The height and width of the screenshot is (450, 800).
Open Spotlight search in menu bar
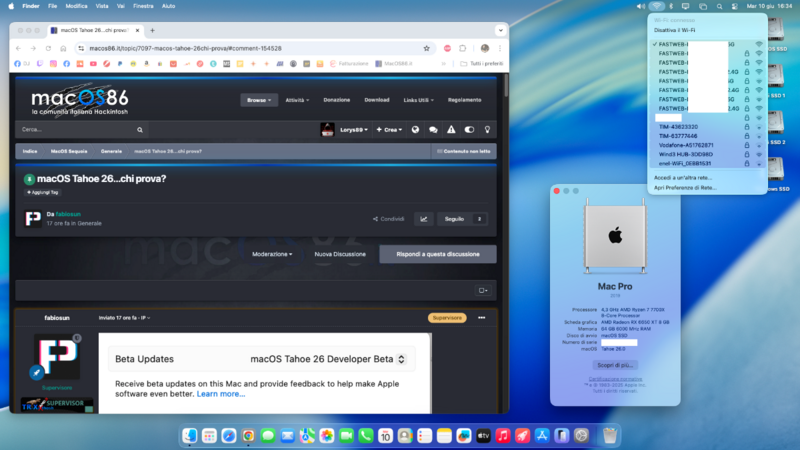tap(719, 6)
